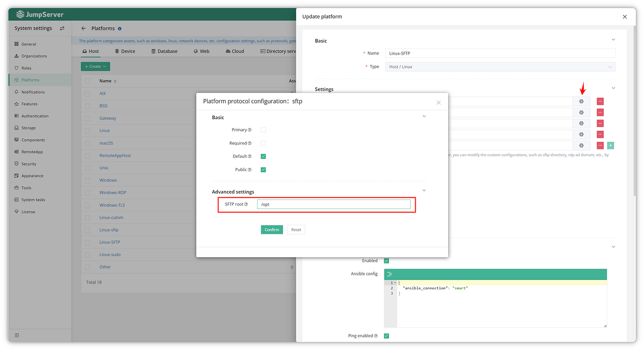Open the Type dropdown Host / Linux
Image resolution: width=644 pixels, height=350 pixels.
click(500, 67)
